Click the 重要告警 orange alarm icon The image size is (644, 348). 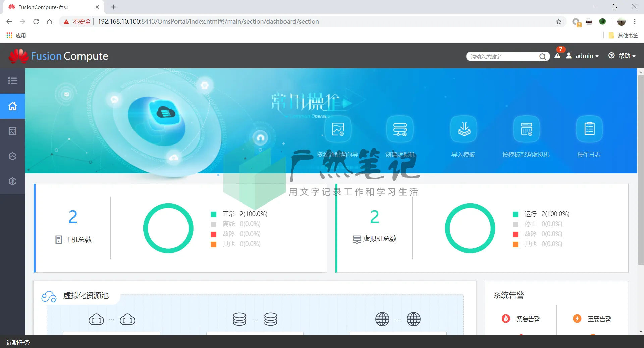click(x=577, y=318)
